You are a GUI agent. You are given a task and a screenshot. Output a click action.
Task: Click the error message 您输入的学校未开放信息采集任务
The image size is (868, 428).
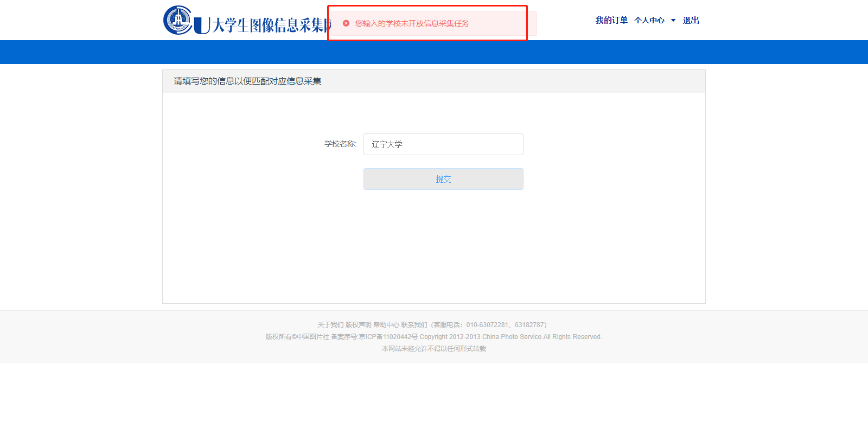[x=412, y=23]
